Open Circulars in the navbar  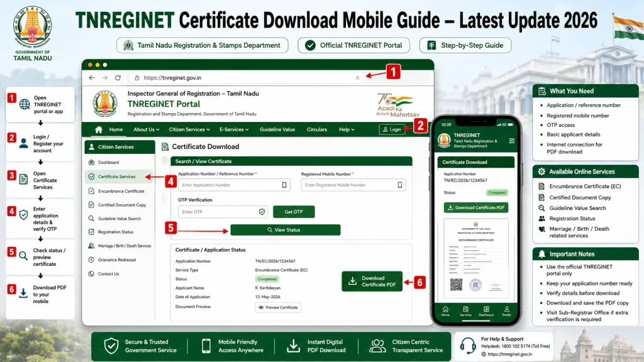click(317, 129)
